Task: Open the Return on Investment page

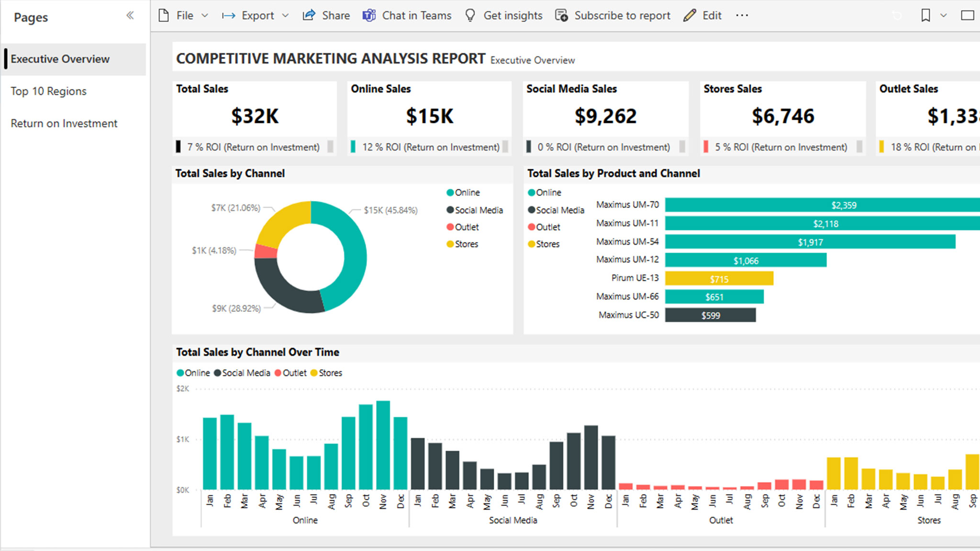Action: (x=64, y=123)
